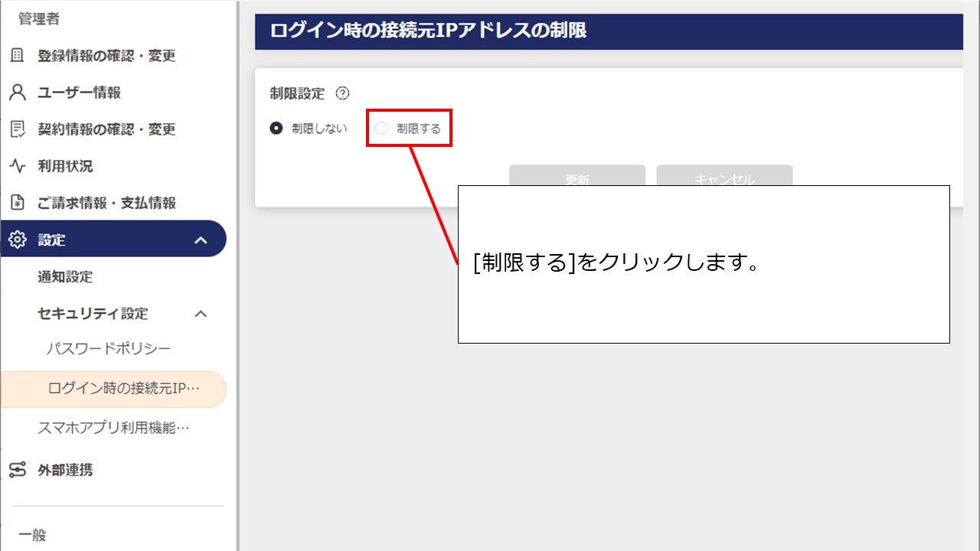Click the building icon beside 登録情報の確認・変更
This screenshot has width=980, height=551.
tap(17, 56)
